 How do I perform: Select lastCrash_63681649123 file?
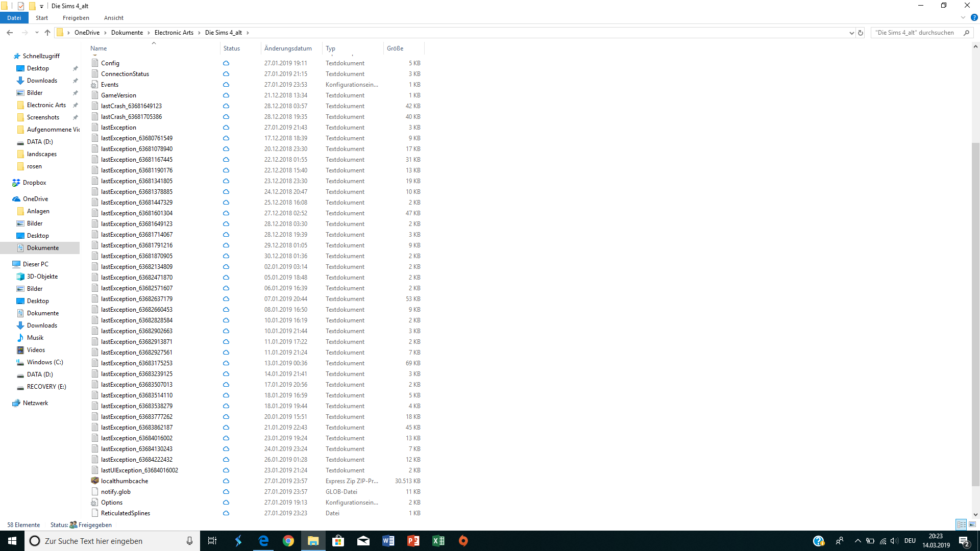(x=131, y=106)
